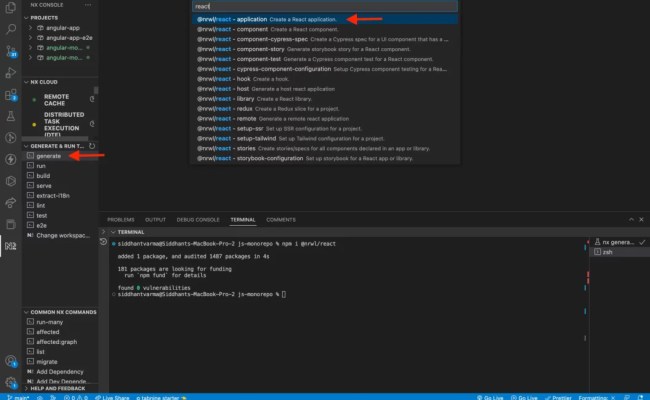Click the first Go Live status button
This screenshot has width=650, height=400.
(490, 397)
